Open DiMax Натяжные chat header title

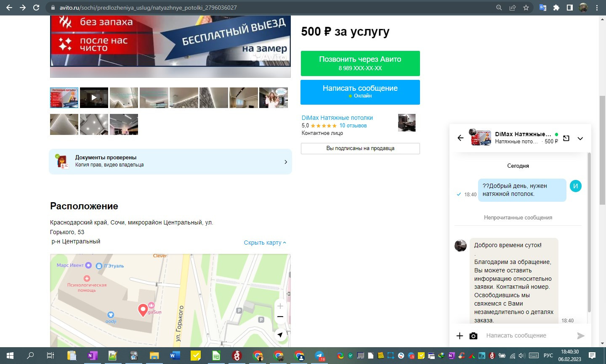pyautogui.click(x=523, y=134)
